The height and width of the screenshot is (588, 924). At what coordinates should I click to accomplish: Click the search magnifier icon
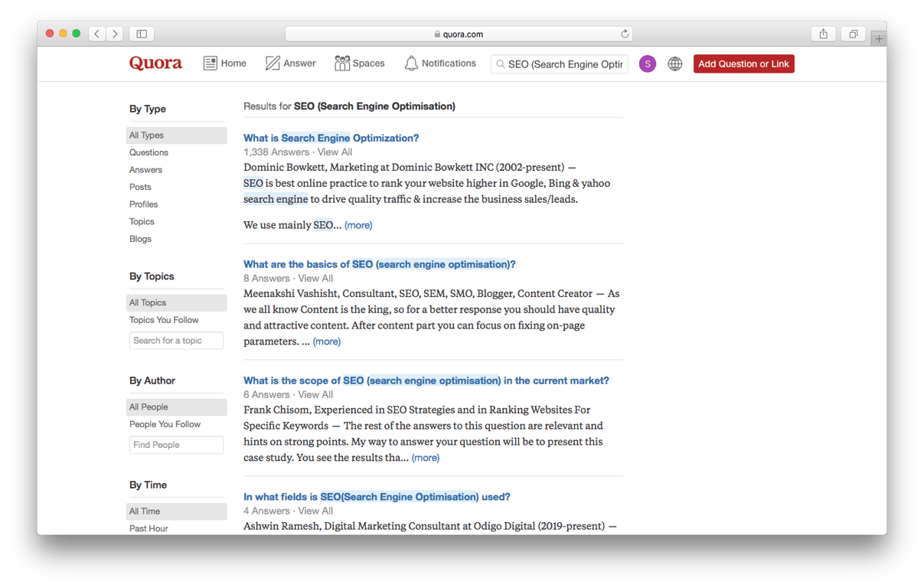click(x=501, y=64)
